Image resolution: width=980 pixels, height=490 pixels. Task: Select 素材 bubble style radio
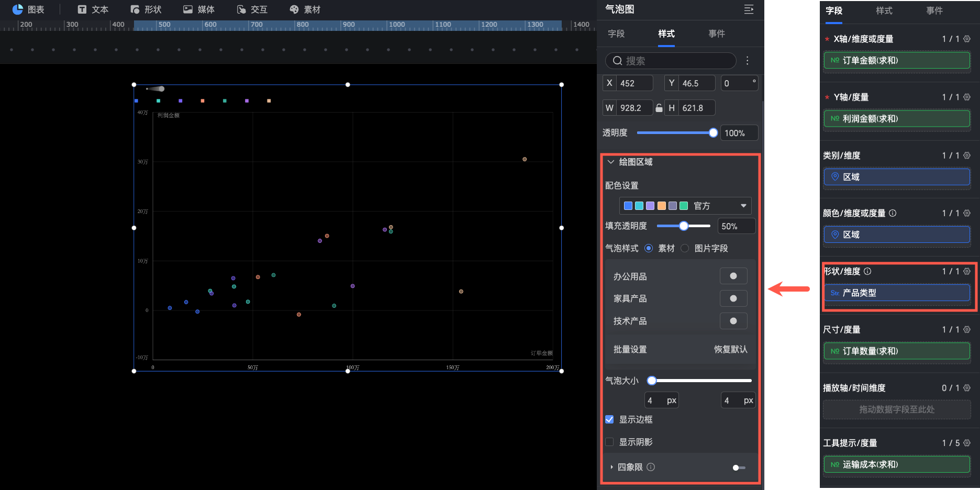tap(649, 248)
